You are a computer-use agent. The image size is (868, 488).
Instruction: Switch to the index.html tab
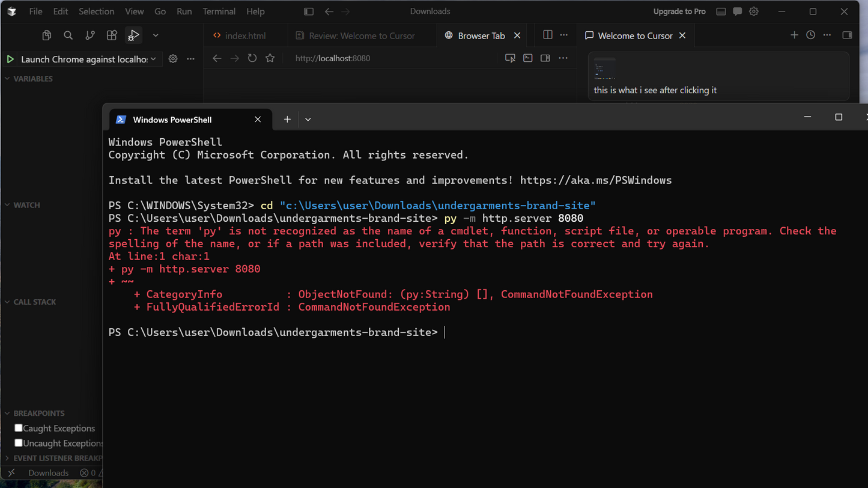tap(245, 35)
